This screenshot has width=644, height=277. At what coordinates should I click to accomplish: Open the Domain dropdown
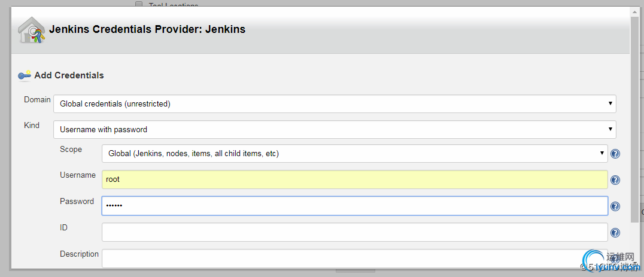pyautogui.click(x=335, y=104)
